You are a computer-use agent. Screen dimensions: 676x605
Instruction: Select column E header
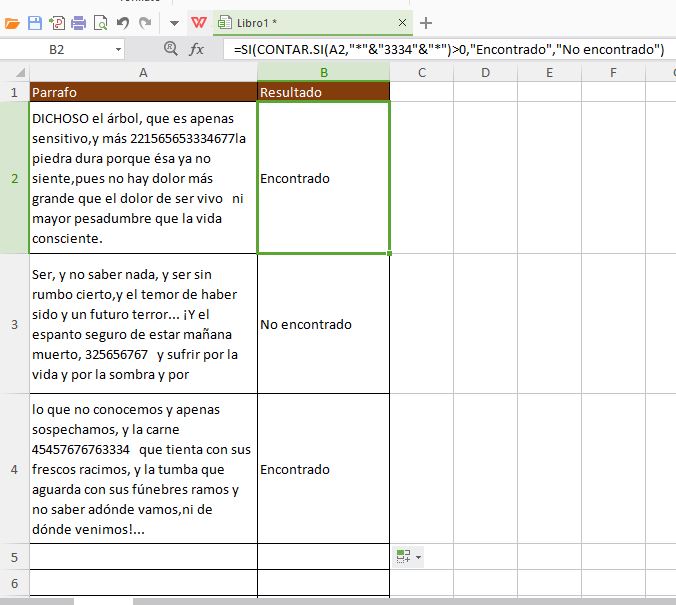coord(549,72)
